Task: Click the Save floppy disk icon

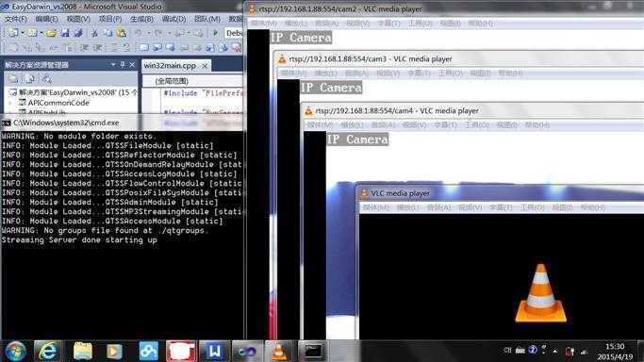Action: (65, 33)
